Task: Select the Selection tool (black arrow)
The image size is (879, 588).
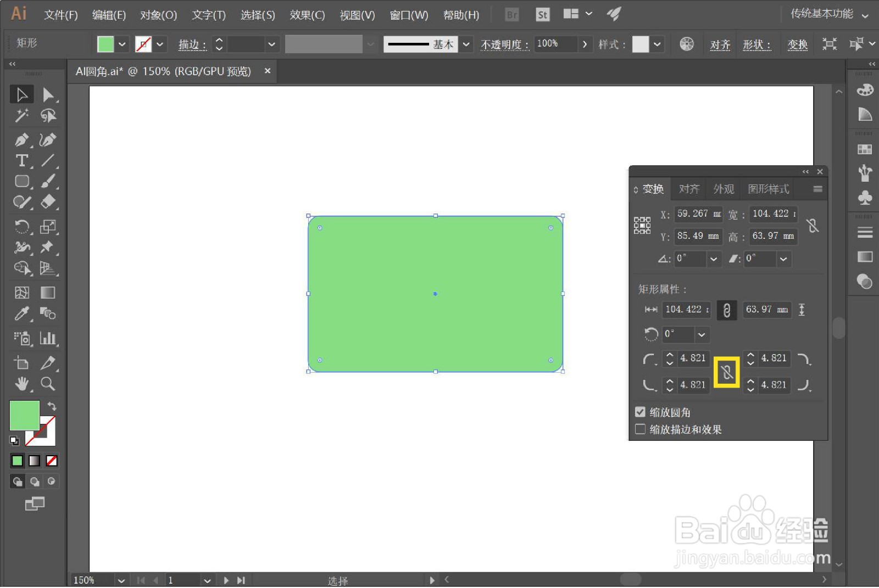Action: pos(22,95)
